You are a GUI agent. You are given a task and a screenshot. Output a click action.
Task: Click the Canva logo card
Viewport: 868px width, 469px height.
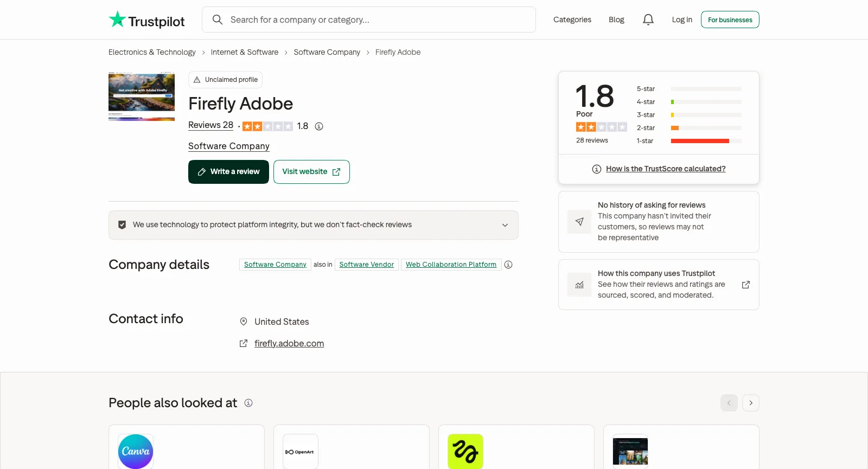click(x=136, y=452)
